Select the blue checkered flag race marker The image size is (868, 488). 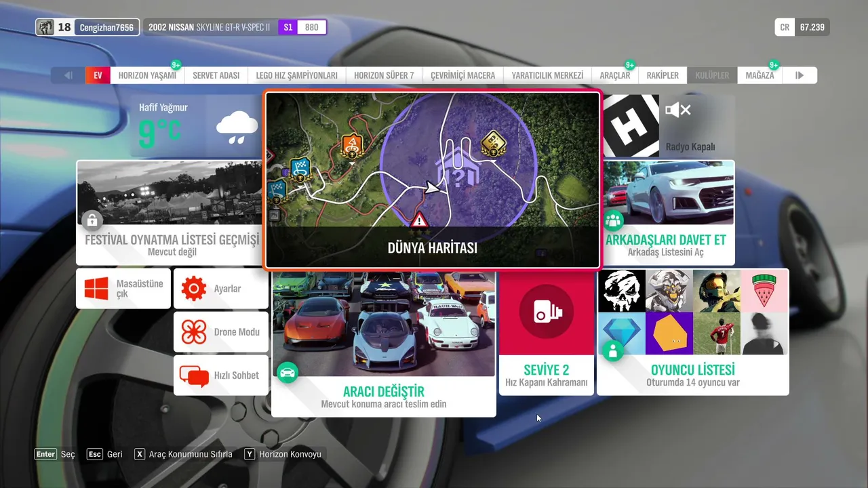pyautogui.click(x=300, y=169)
